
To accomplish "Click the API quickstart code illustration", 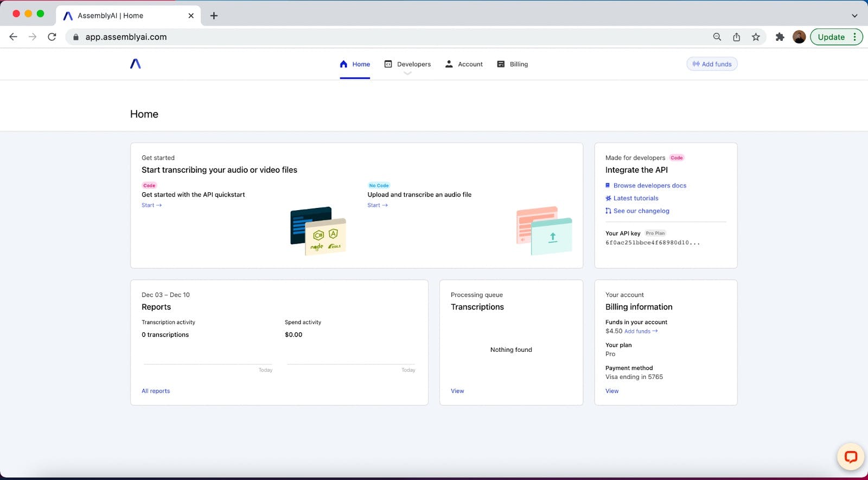I will [x=318, y=230].
